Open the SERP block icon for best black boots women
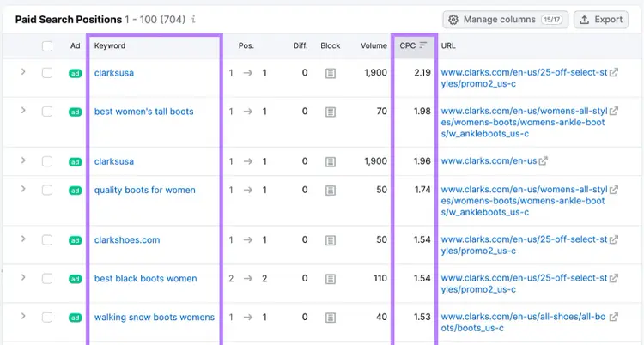This screenshot has height=345, width=644. (331, 279)
